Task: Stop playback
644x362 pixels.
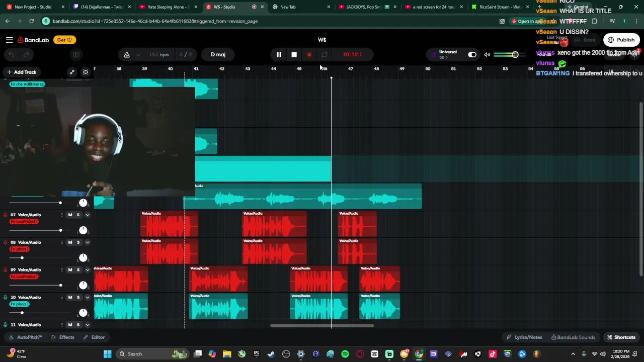Action: tap(294, 54)
